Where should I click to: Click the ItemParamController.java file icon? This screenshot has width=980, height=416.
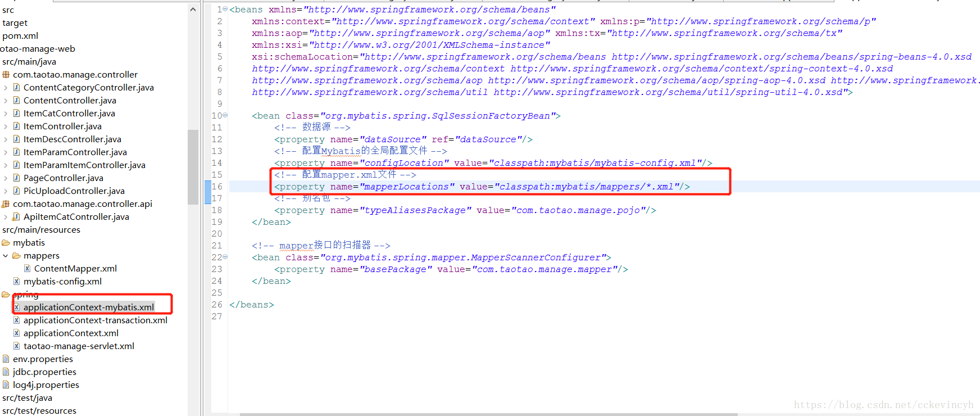[x=17, y=152]
